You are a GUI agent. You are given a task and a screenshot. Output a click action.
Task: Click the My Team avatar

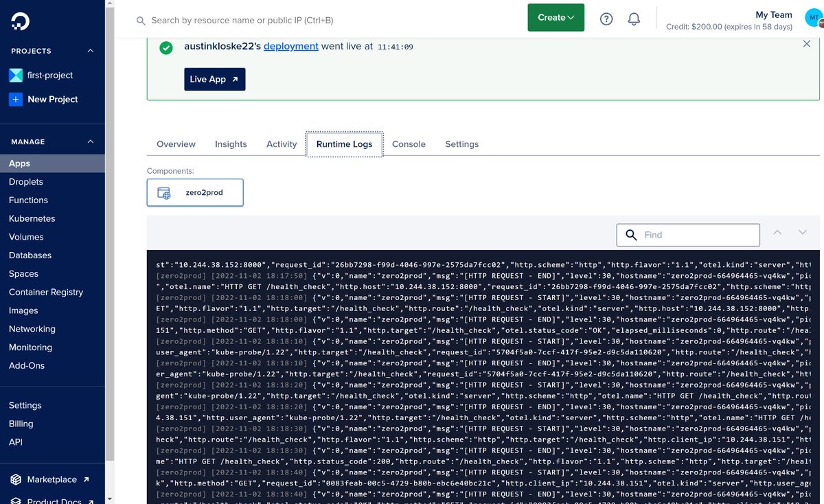tap(814, 18)
